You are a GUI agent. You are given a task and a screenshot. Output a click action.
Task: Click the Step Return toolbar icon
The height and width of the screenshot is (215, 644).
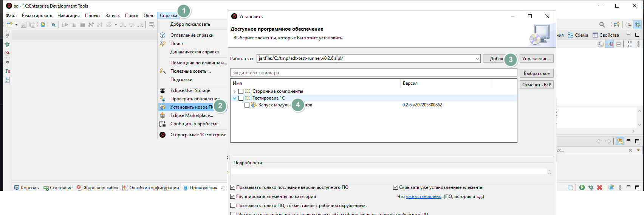coord(141,25)
